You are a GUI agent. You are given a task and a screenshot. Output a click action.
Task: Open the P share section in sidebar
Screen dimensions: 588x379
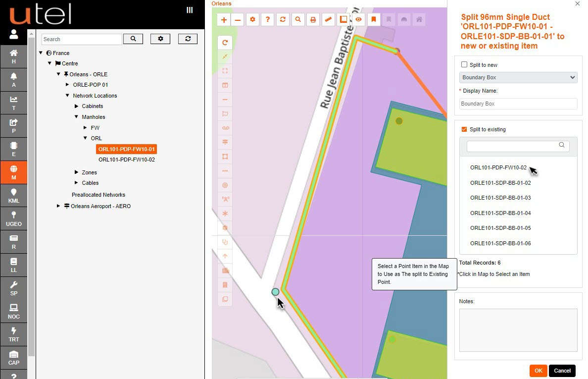(x=14, y=126)
